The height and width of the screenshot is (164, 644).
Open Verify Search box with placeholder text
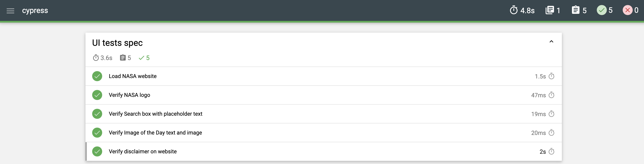click(x=155, y=114)
